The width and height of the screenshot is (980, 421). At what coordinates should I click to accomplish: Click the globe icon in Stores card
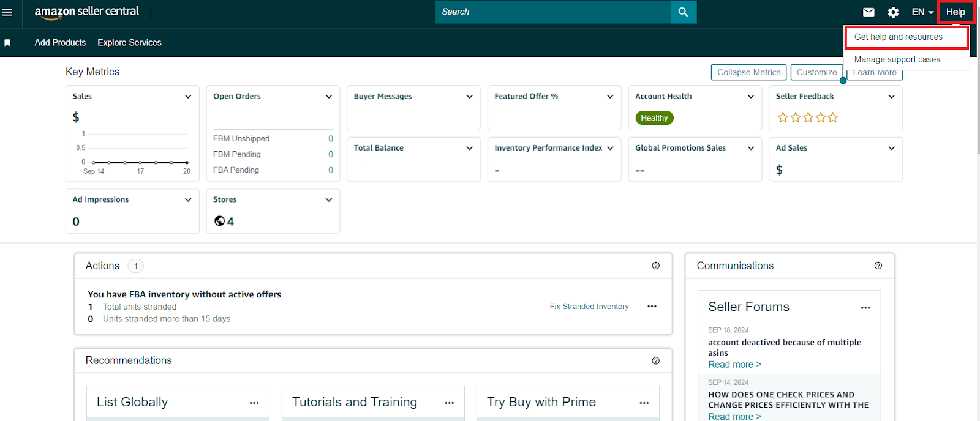tap(219, 221)
